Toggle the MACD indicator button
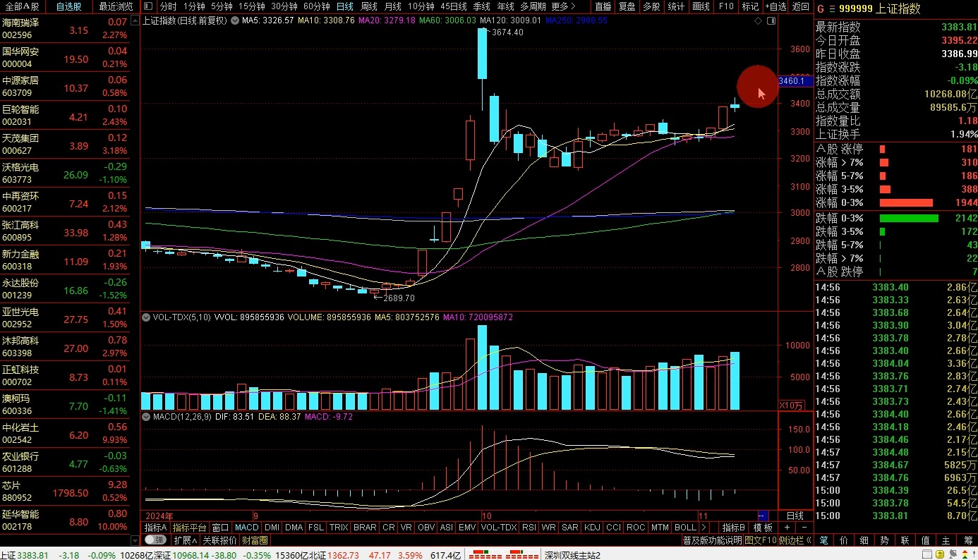Screen dimensions: 978x560 tap(247, 528)
